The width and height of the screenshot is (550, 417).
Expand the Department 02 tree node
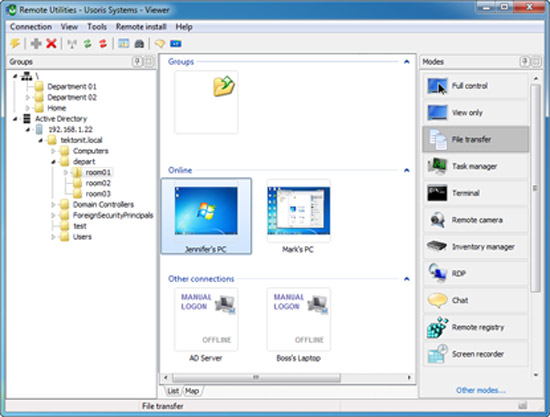[27, 97]
